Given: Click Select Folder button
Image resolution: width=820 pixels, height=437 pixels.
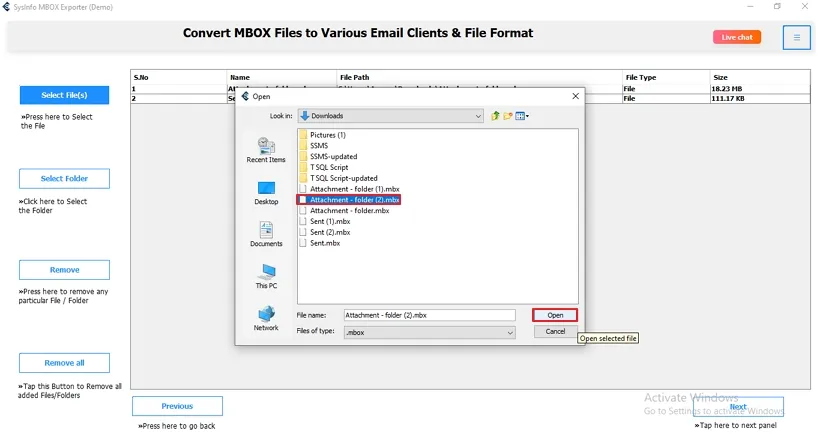Looking at the screenshot, I should tap(64, 179).
